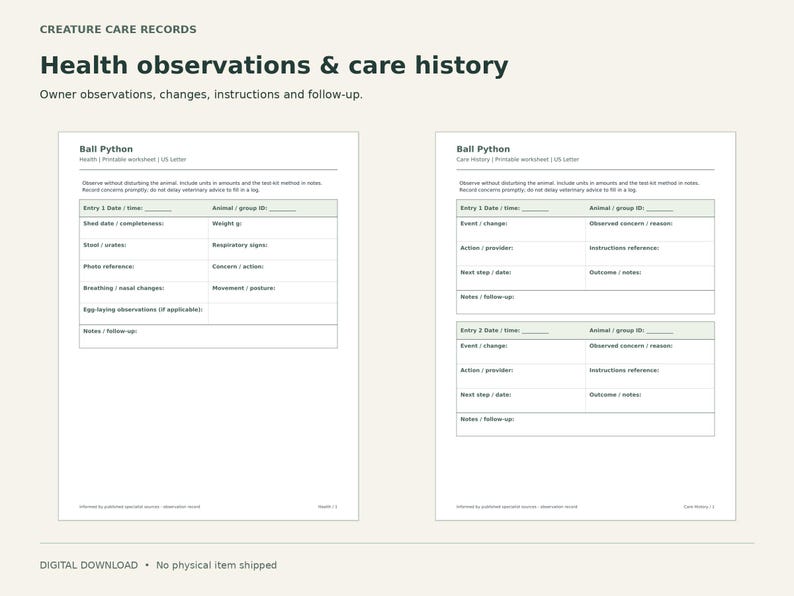This screenshot has width=794, height=596.
Task: Click 'Action / provider:' in Care History Entry 1
Action: point(521,254)
